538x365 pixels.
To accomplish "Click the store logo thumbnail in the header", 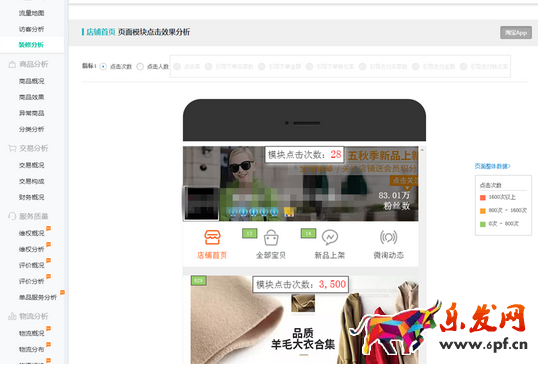I will [x=201, y=203].
